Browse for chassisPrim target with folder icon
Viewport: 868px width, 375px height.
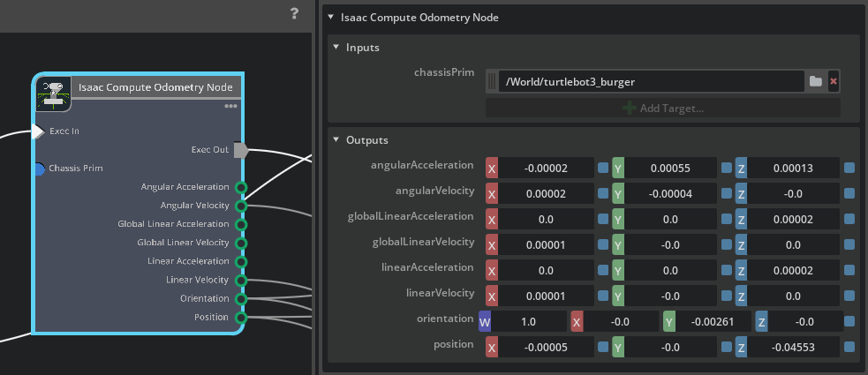pos(815,82)
